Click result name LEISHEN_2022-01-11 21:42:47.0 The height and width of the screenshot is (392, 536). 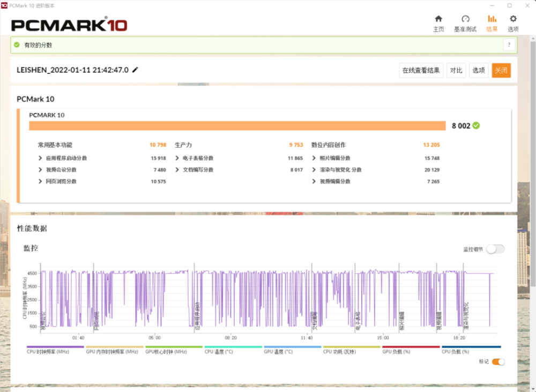[x=72, y=70]
